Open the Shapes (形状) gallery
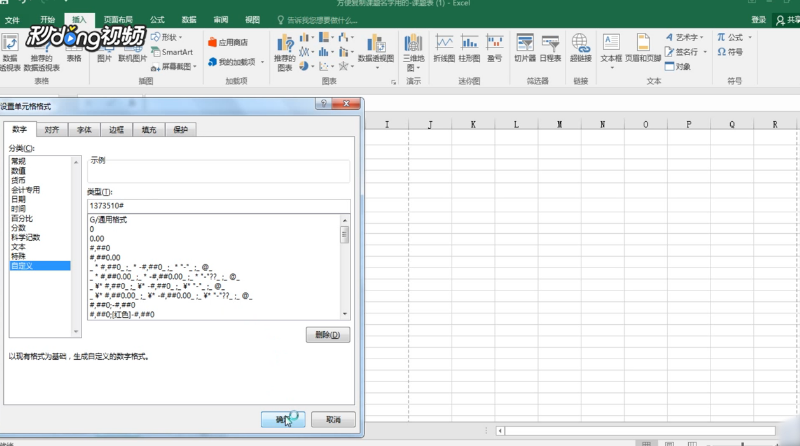The width and height of the screenshot is (800, 446). (x=166, y=37)
